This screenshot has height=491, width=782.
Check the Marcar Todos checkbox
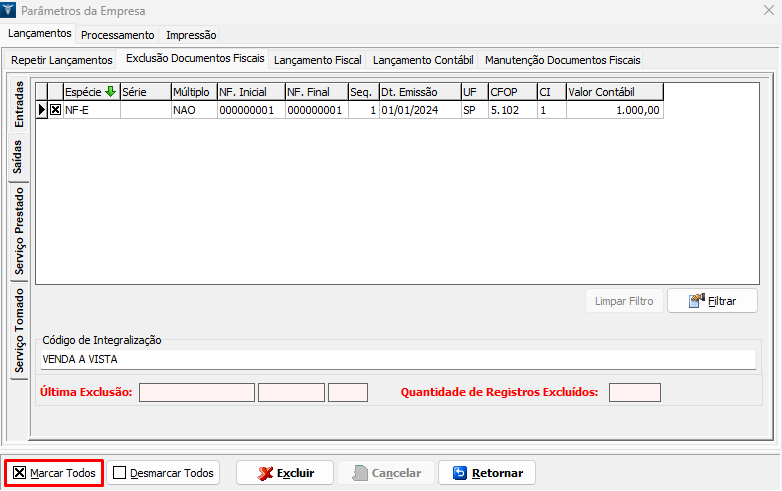pyautogui.click(x=21, y=473)
